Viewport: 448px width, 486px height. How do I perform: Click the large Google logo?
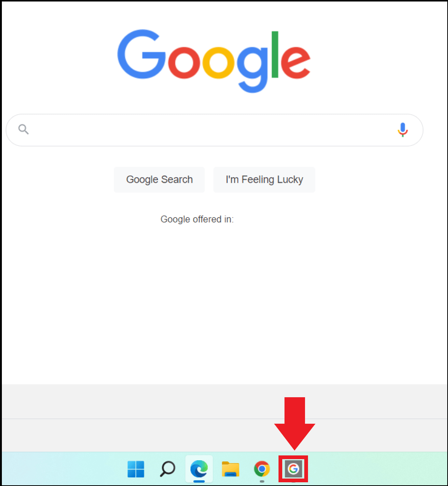point(214,61)
